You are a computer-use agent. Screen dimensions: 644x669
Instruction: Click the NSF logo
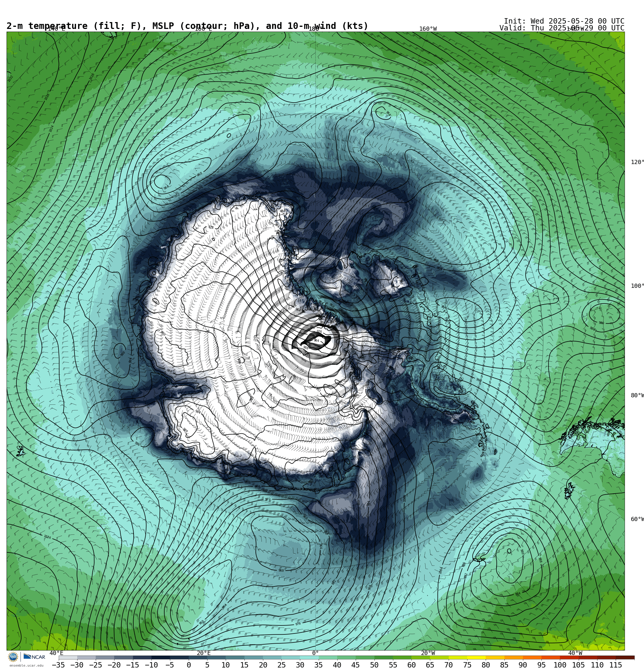click(x=13, y=657)
